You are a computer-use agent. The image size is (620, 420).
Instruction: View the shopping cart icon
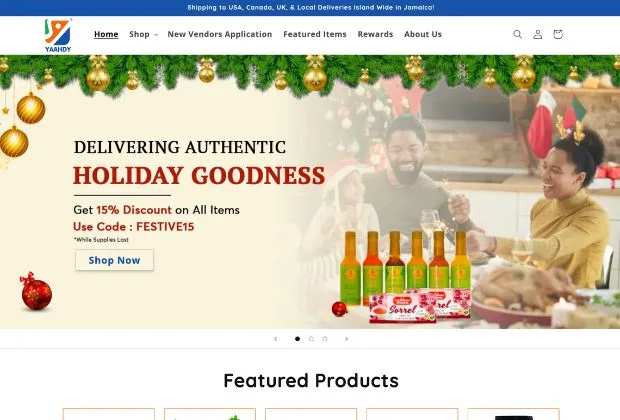pyautogui.click(x=558, y=34)
